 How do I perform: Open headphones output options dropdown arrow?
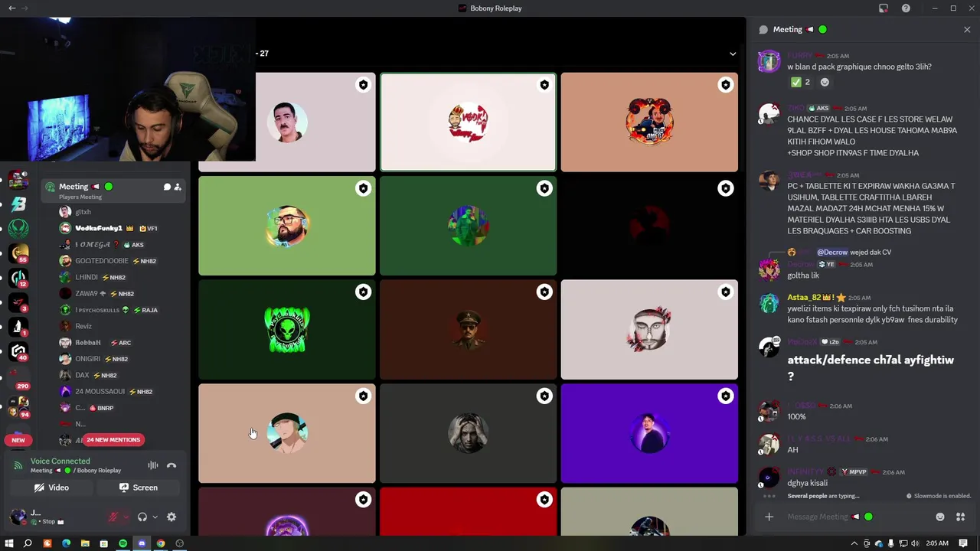point(155,517)
